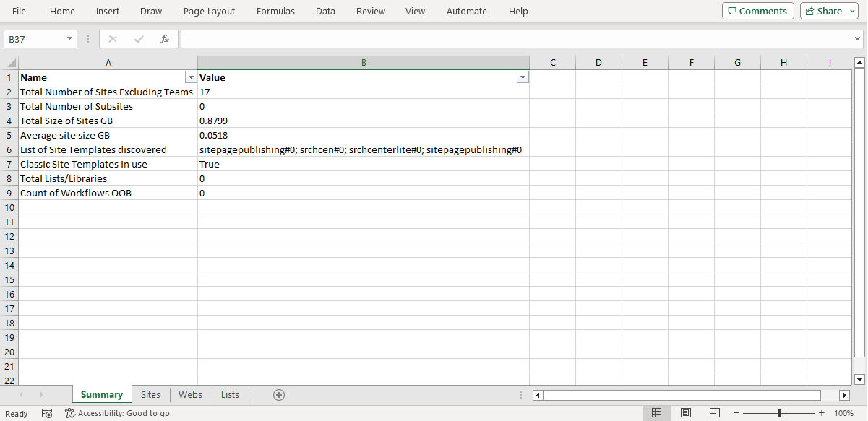Select the sitepagepublishing#0 templates value cell
This screenshot has width=868, height=421.
[x=364, y=149]
